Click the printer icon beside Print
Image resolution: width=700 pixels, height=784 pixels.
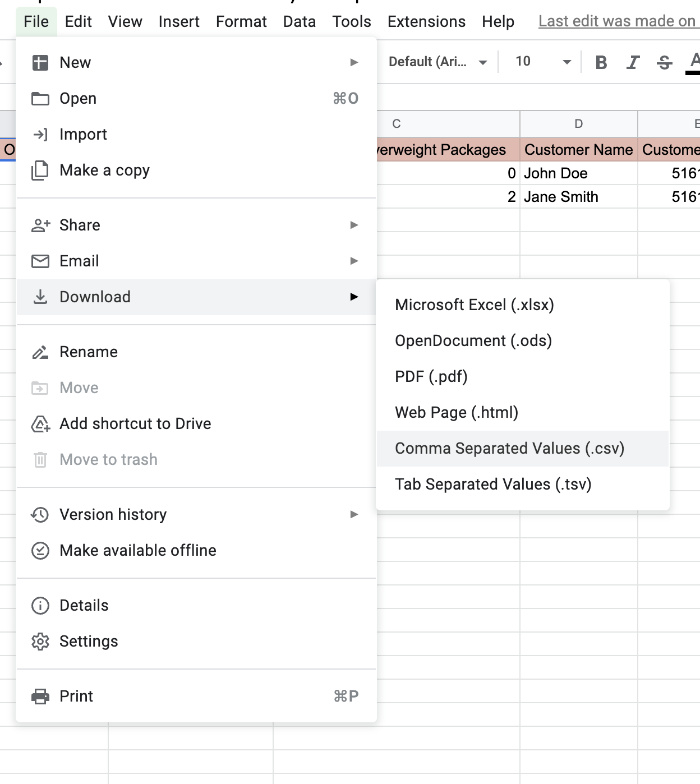click(x=40, y=696)
